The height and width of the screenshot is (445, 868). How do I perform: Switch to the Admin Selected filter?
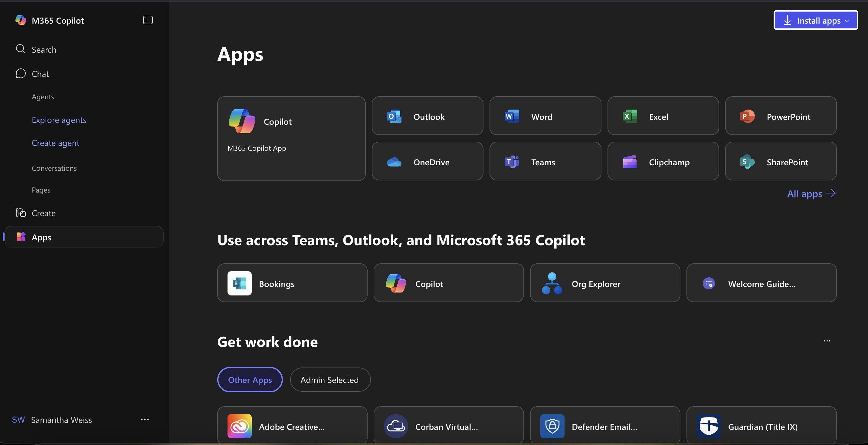[329, 380]
